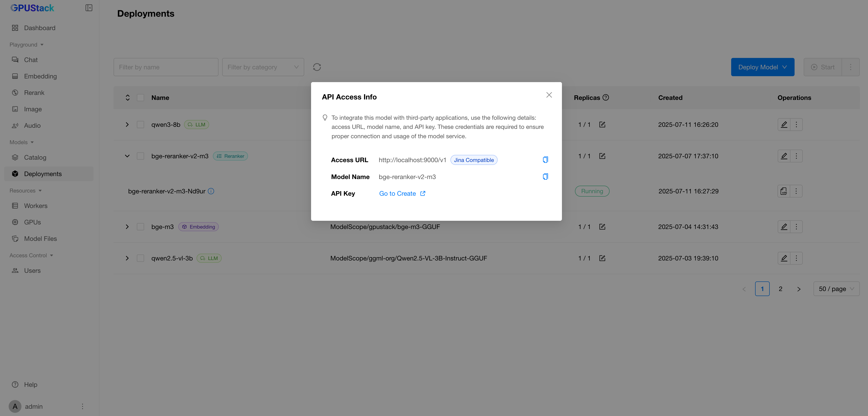Open more options for qwen2.5-vl-3b row
Screen dimensions: 868x416
click(x=796, y=258)
